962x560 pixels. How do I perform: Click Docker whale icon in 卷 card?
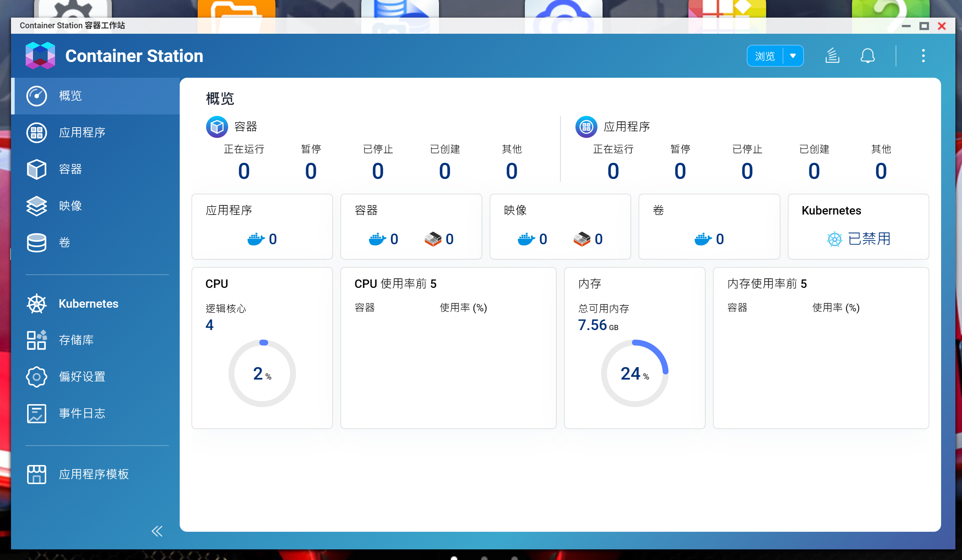(703, 239)
